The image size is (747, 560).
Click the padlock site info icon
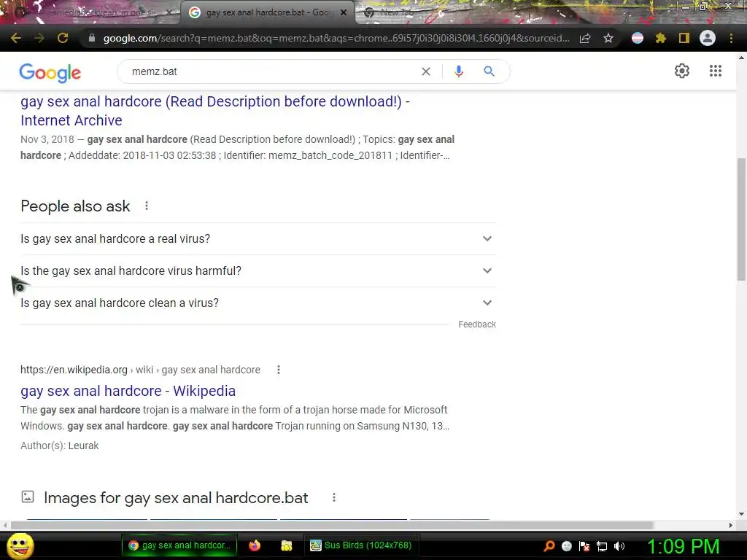[92, 38]
